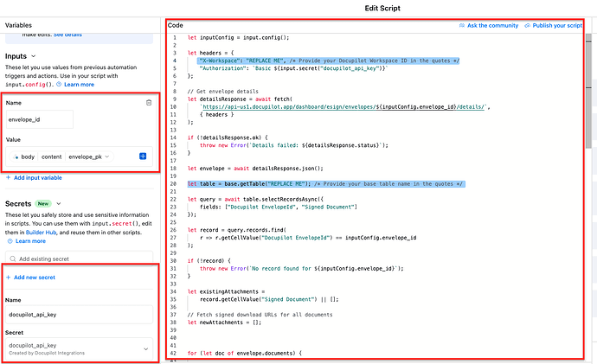597x364 pixels.
Task: Click the New badge beside Secrets
Action: [x=43, y=204]
